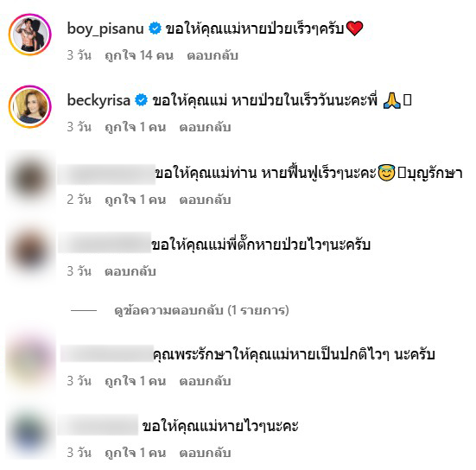Screen dimensions: 476x470
Task: View likes on the last comment
Action: [136, 453]
